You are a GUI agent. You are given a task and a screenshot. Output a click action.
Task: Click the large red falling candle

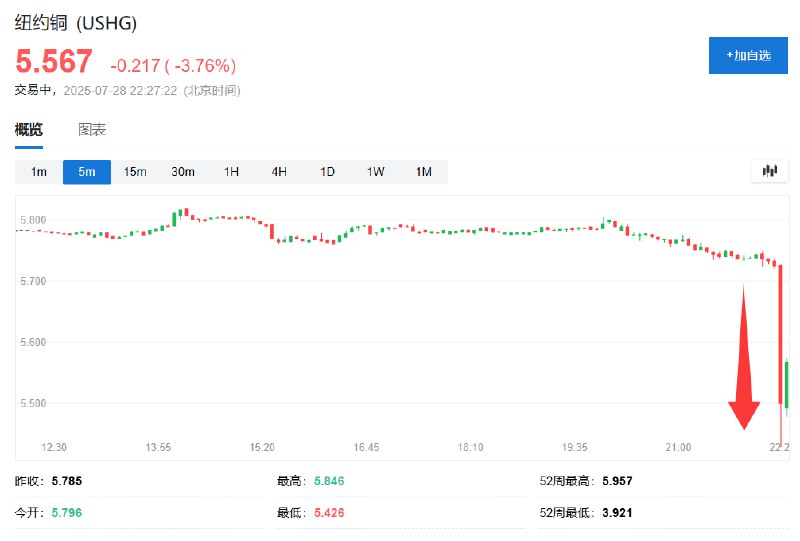(x=780, y=334)
